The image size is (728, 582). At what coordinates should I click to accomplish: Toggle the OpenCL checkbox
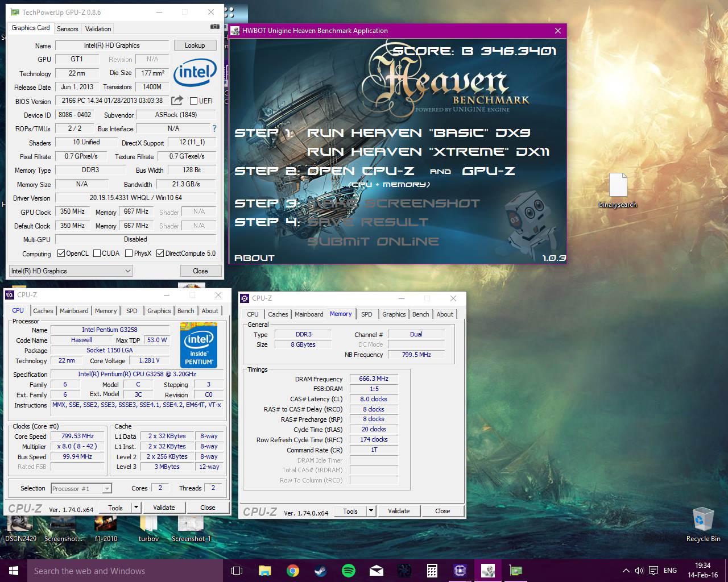point(61,253)
